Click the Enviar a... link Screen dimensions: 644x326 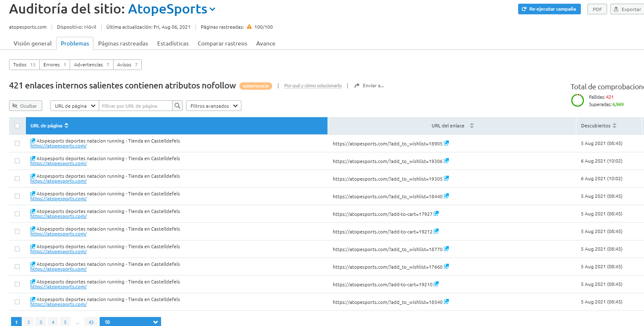pos(373,86)
